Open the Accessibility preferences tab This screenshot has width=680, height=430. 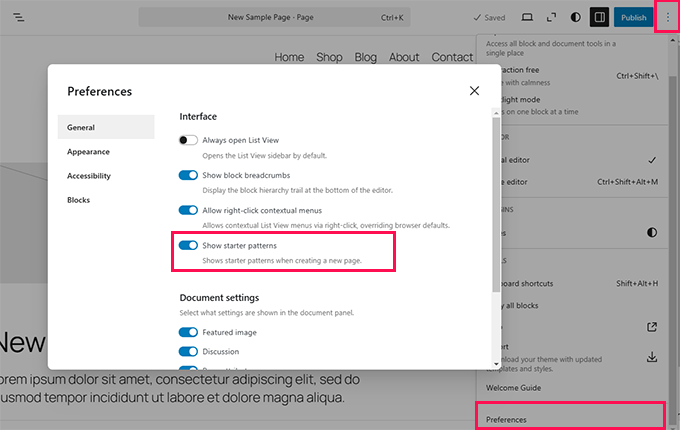pyautogui.click(x=89, y=176)
